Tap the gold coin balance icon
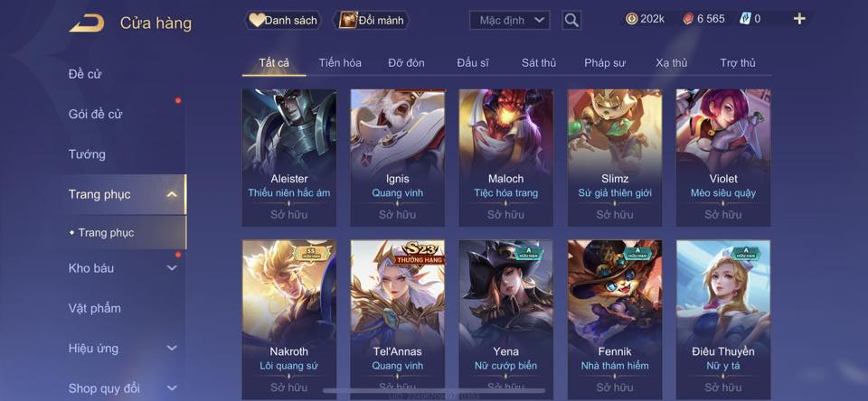 pos(632,19)
